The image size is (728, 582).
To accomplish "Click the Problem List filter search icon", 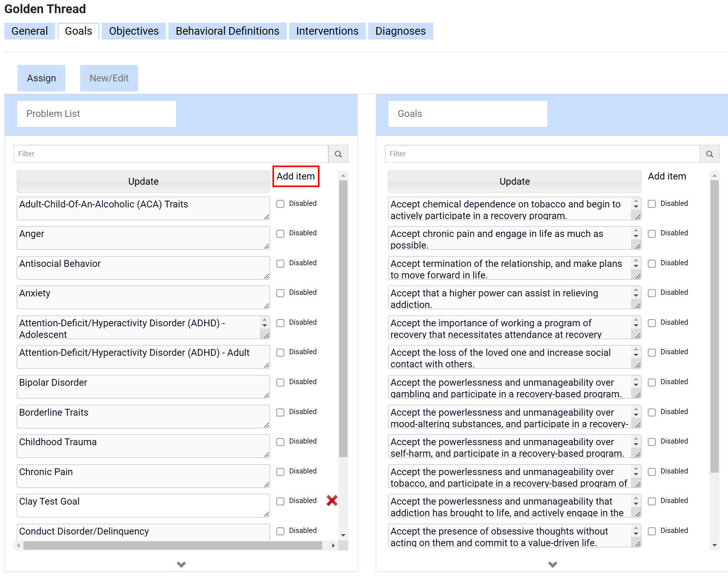I will (x=338, y=154).
